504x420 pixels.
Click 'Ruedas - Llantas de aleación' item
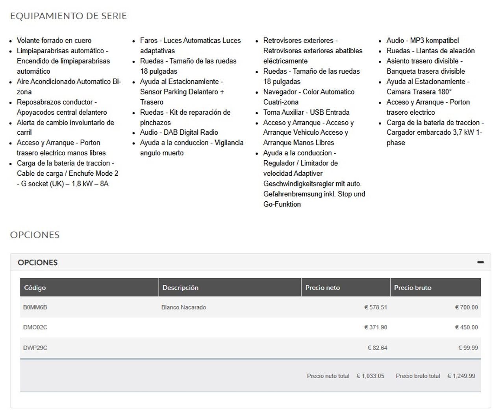click(x=430, y=51)
